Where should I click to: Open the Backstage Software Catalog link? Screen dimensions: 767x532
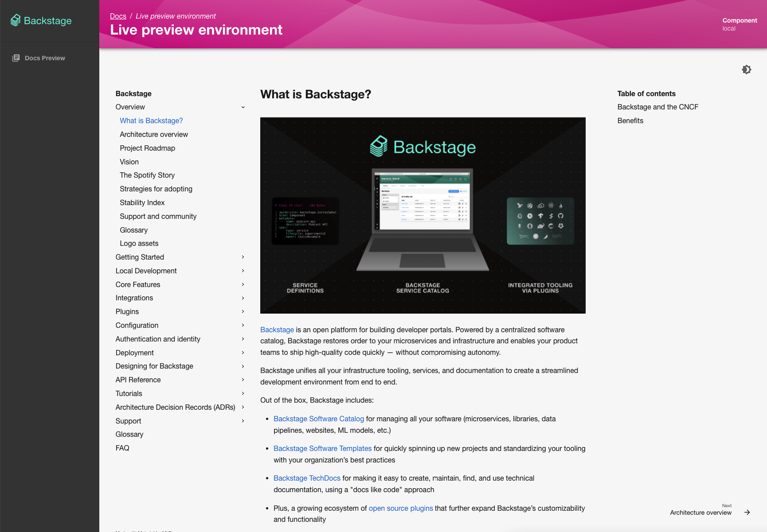[x=319, y=419]
